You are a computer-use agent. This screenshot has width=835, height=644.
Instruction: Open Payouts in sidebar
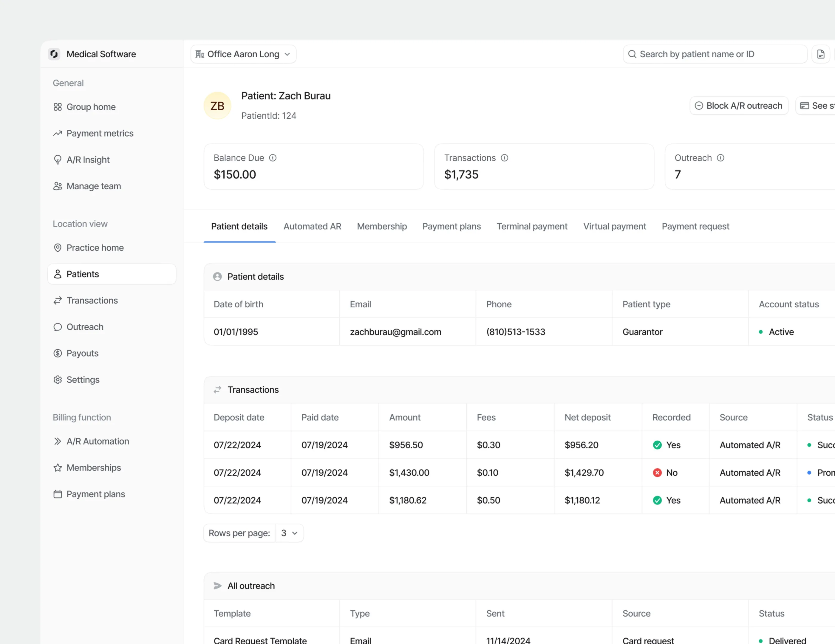82,353
